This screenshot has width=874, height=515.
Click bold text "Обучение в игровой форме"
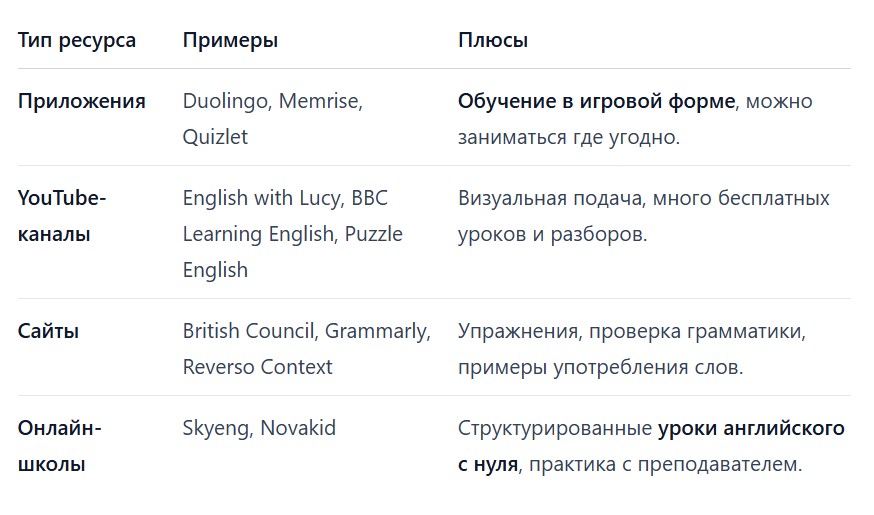tap(596, 101)
